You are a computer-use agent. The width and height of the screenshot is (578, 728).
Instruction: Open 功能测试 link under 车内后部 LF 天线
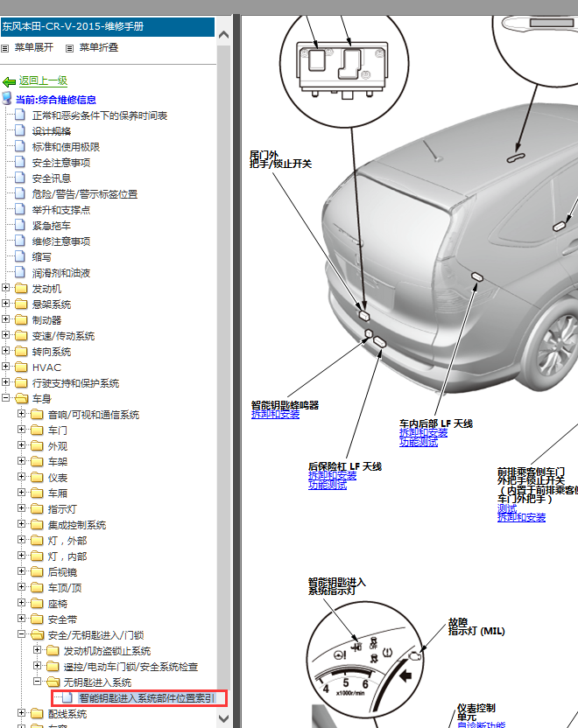pyautogui.click(x=418, y=442)
